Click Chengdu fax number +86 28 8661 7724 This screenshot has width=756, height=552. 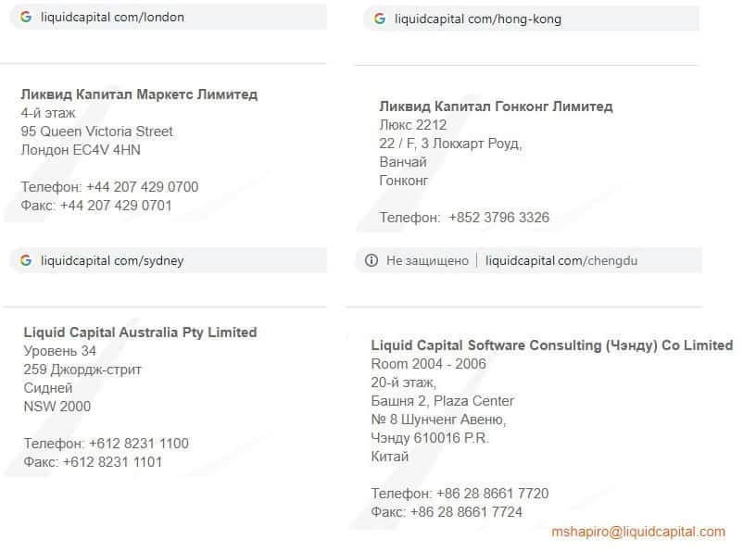coord(466,512)
